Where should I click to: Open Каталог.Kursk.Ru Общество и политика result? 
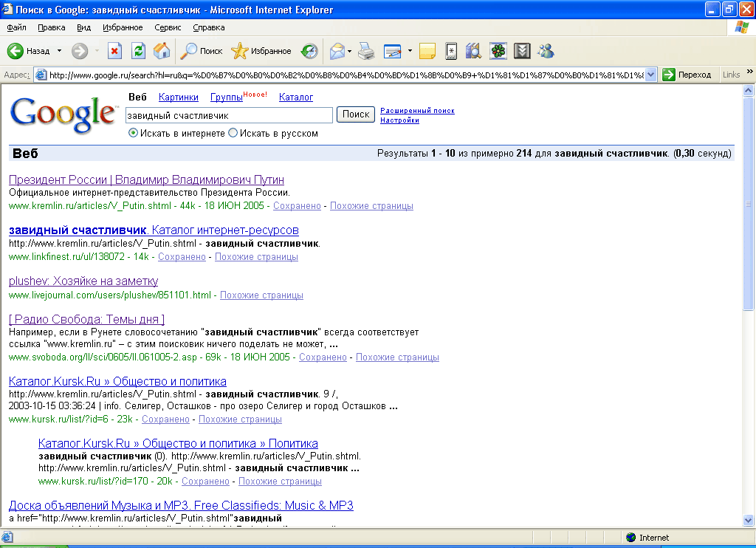[117, 381]
